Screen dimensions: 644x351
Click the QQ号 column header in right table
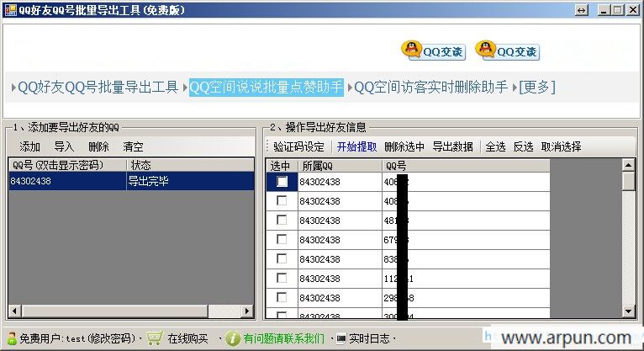(466, 166)
